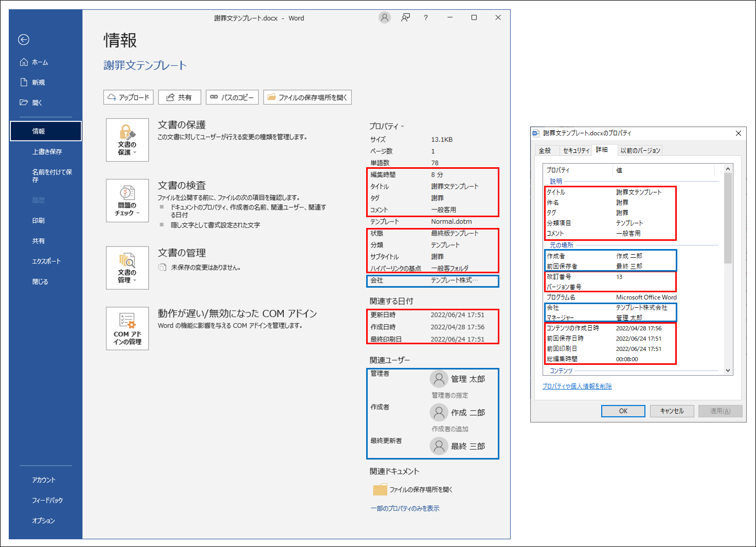Click キャンセル in the properties dialog
This screenshot has height=547, width=756.
(x=672, y=411)
